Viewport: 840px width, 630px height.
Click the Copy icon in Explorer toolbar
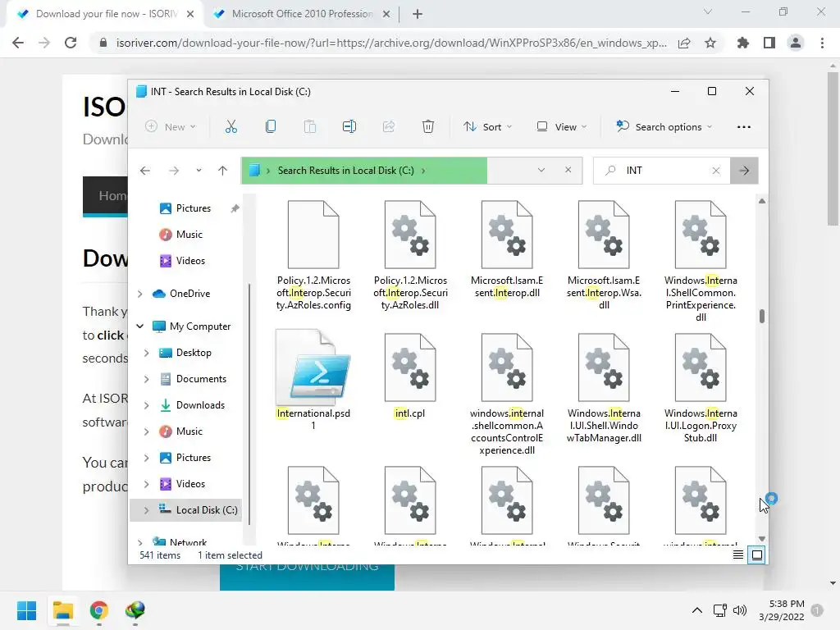[x=271, y=127]
